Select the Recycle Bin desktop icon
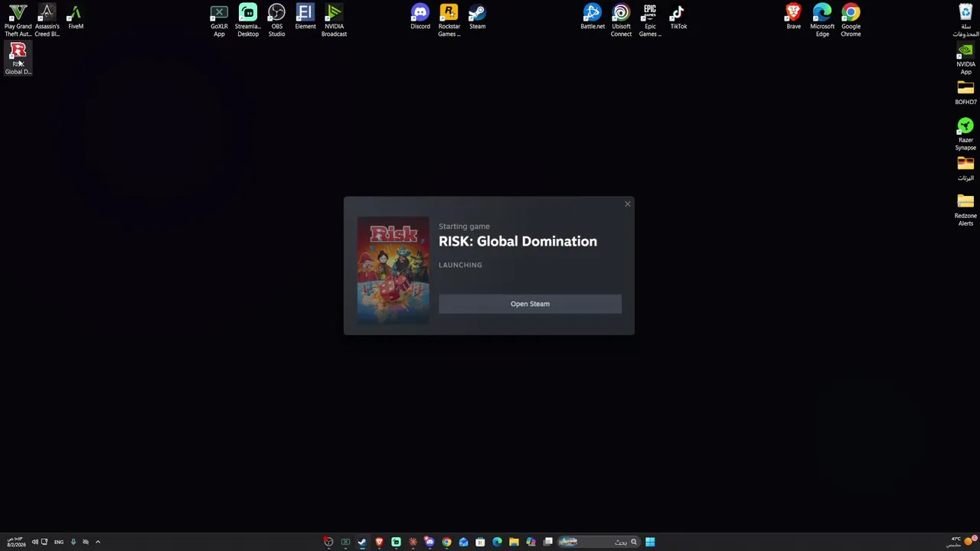 pos(965,21)
